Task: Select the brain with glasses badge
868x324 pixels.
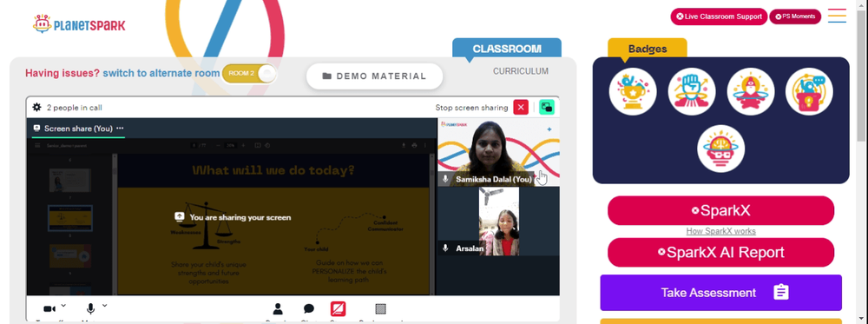Action: (720, 149)
